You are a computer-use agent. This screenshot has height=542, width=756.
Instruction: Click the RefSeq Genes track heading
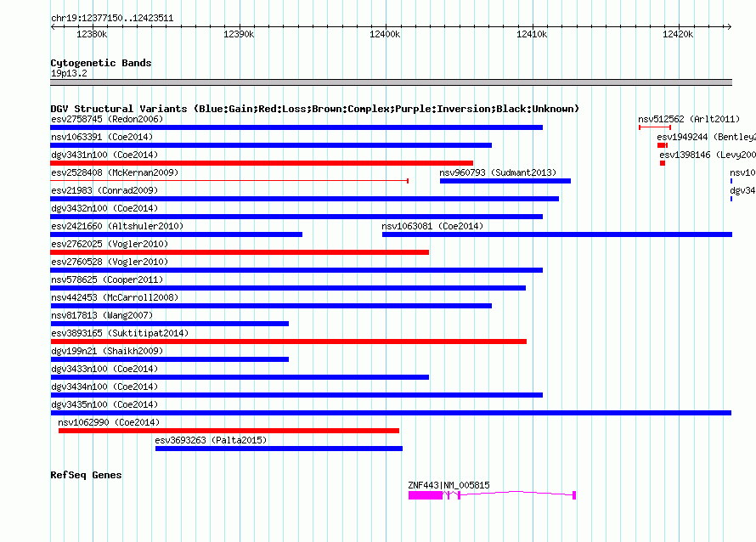(86, 475)
